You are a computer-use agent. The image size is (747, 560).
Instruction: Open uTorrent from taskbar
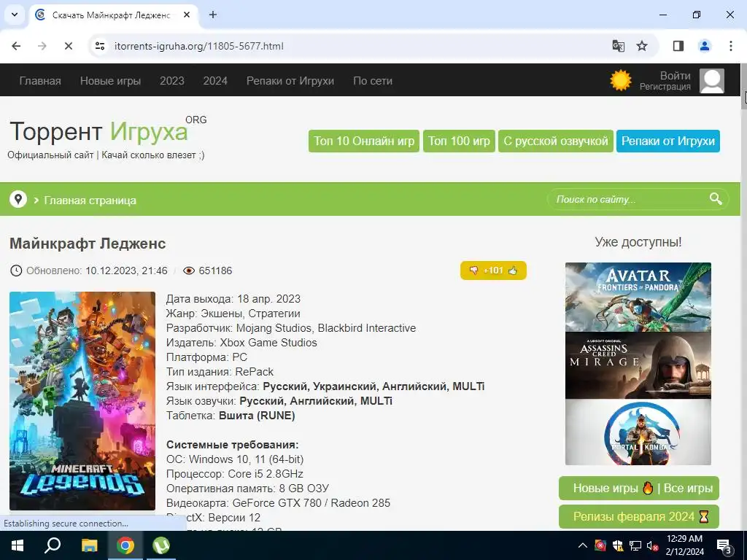pyautogui.click(x=161, y=545)
